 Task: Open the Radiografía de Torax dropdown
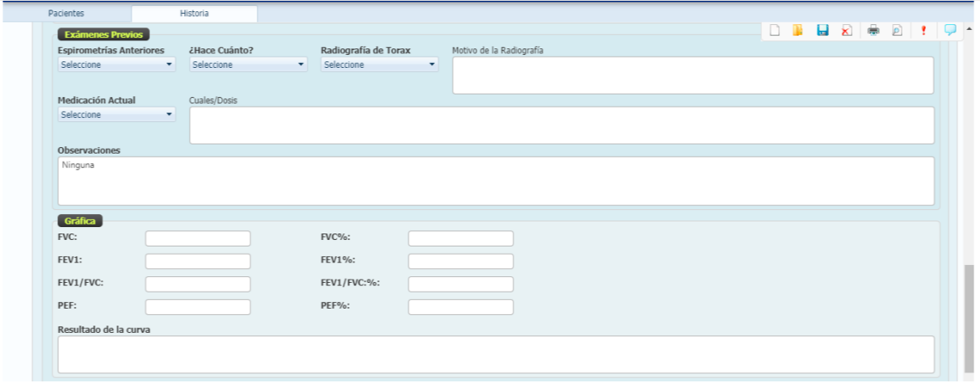[379, 65]
